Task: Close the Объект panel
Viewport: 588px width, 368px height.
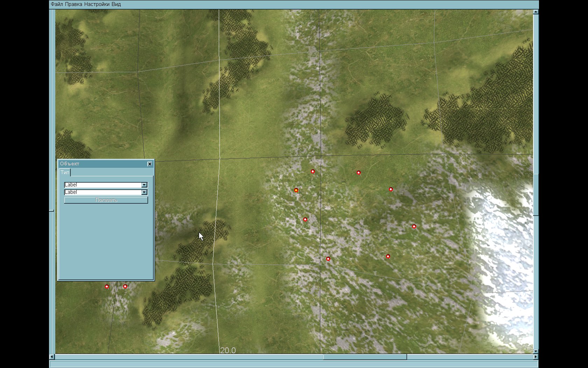Action: [150, 164]
